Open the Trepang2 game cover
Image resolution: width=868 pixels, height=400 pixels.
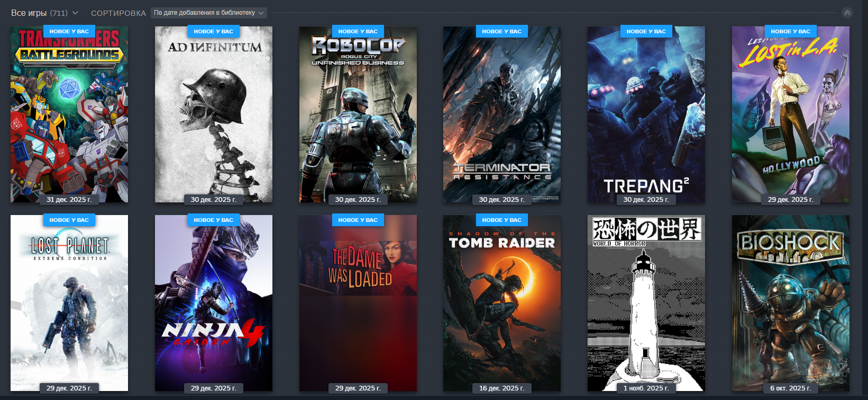pos(646,115)
